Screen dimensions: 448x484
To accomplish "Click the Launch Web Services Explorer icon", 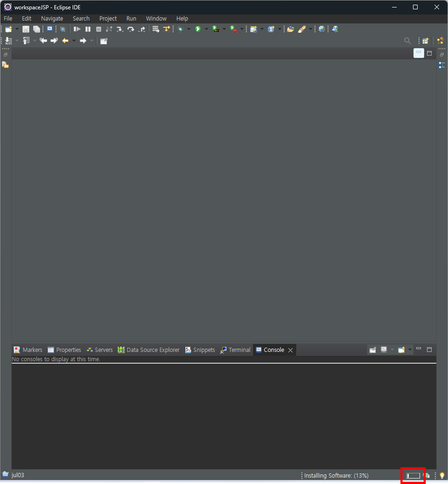I will tap(335, 29).
